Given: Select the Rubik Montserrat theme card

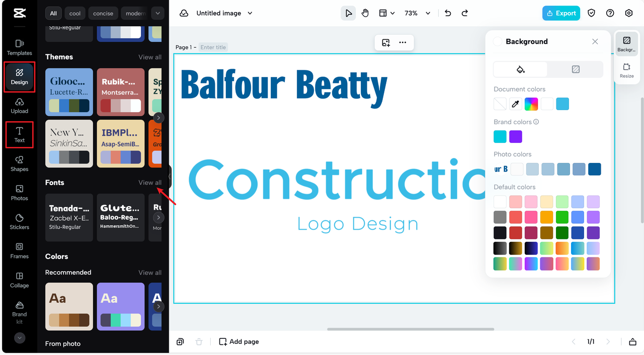Looking at the screenshot, I should point(121,92).
